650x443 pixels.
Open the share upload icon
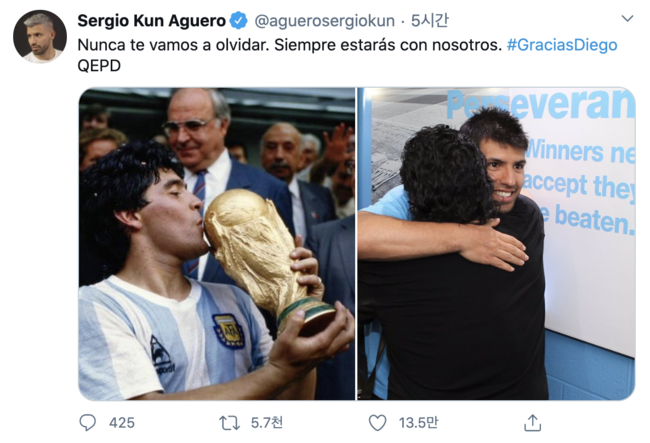[x=532, y=423]
